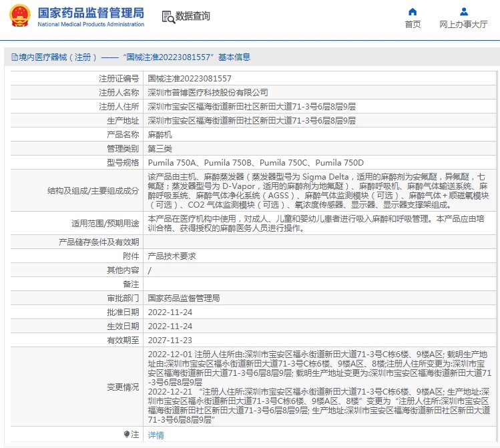This screenshot has height=448, width=500.
Task: Click the Sigma Delta composition description
Action: click(318, 191)
